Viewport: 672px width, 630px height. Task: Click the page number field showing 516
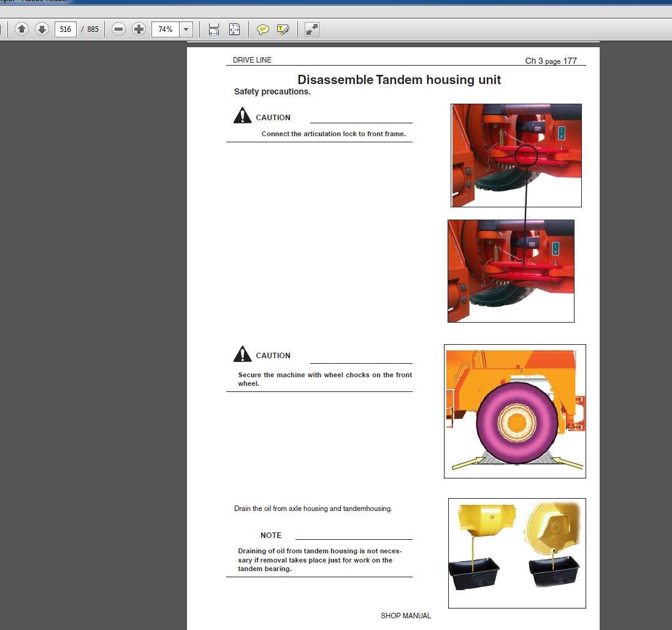click(66, 29)
